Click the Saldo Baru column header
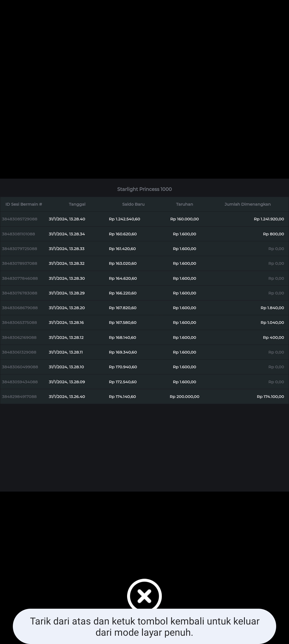This screenshot has height=644, width=289. 133,204
